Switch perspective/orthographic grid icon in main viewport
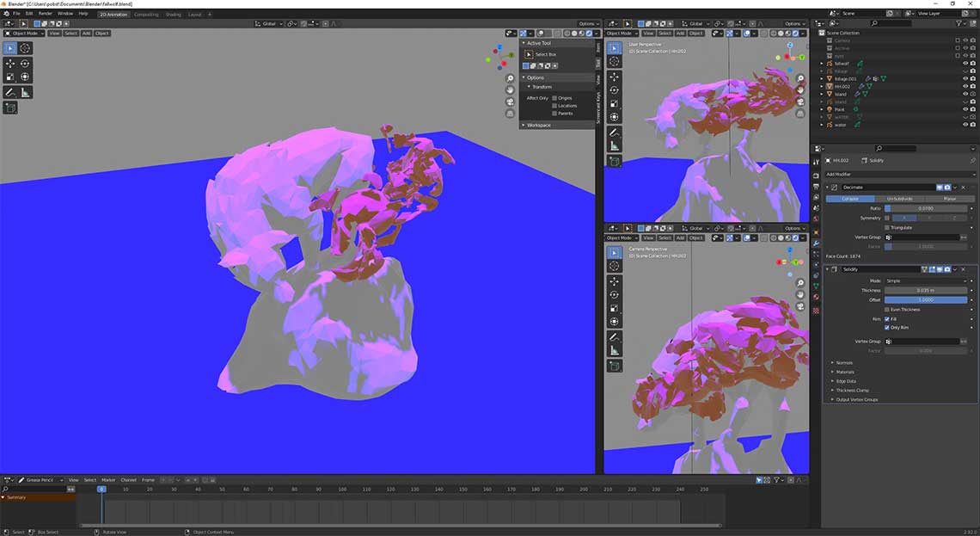Image resolution: width=980 pixels, height=536 pixels. (510, 114)
